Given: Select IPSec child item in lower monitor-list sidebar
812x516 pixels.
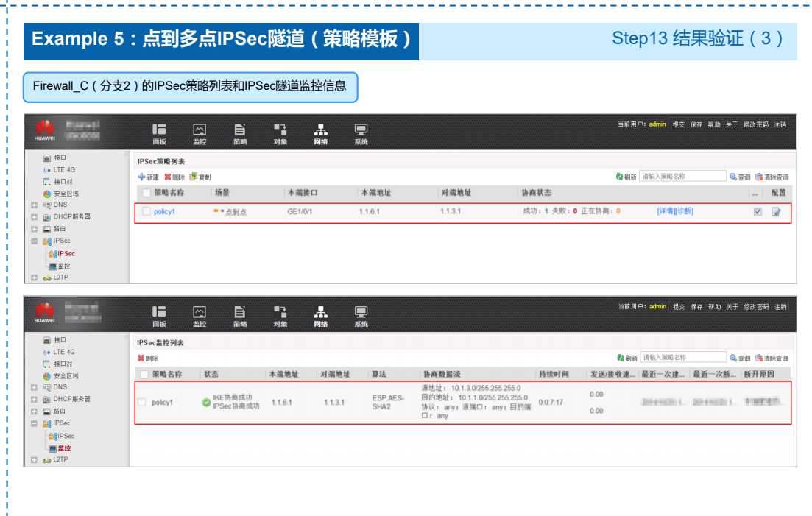Looking at the screenshot, I should pyautogui.click(x=62, y=436).
